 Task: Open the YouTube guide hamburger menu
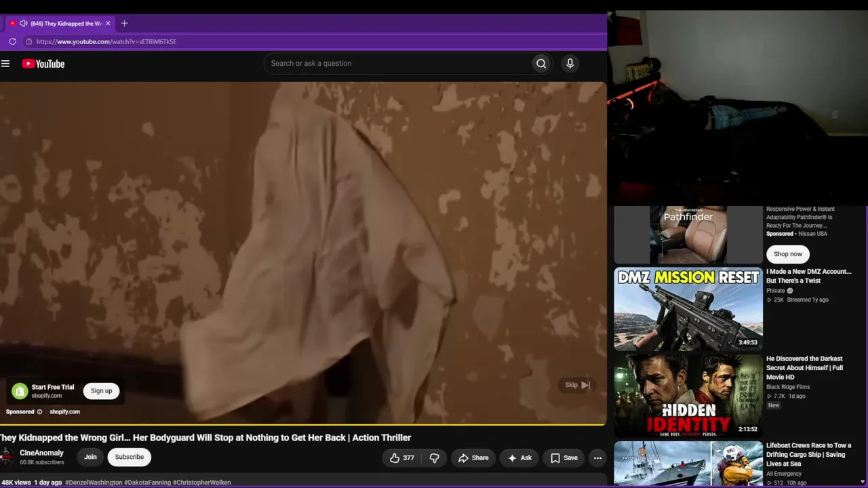(x=5, y=64)
